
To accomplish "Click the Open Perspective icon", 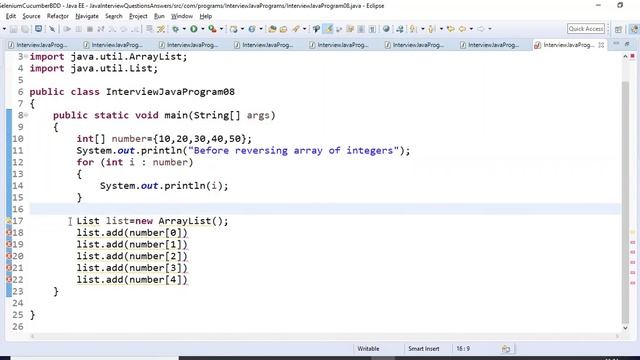I will (x=618, y=29).
